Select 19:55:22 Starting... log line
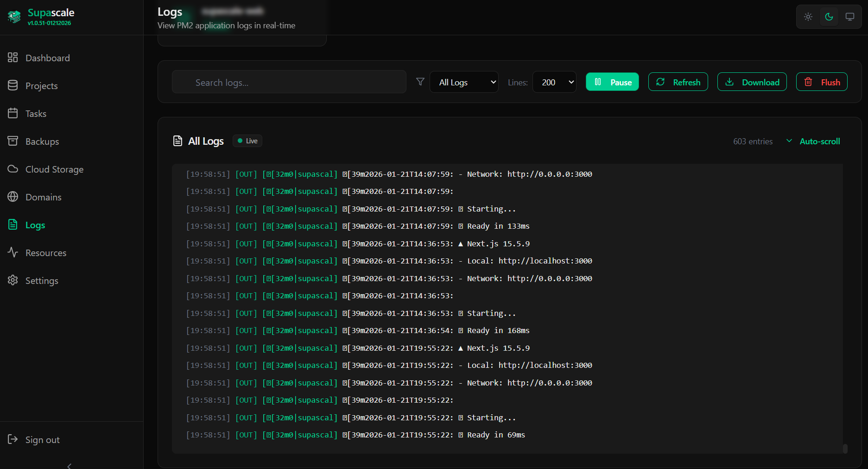The height and width of the screenshot is (469, 868). 351,418
